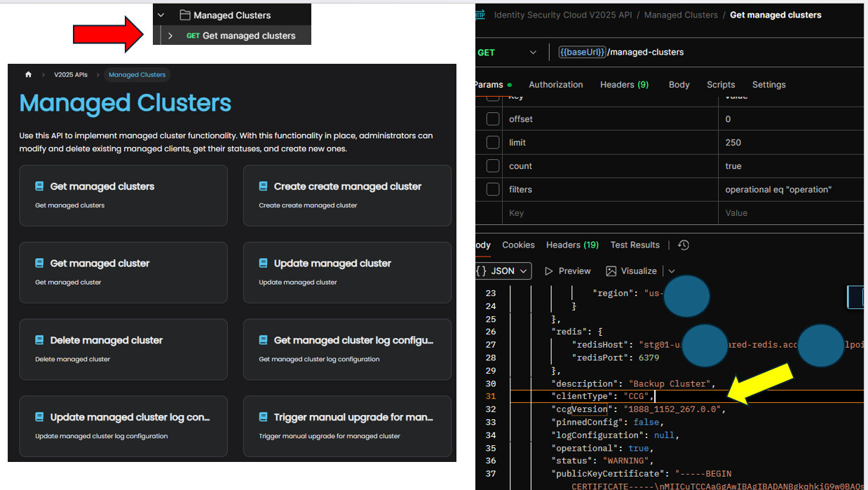Image resolution: width=868 pixels, height=490 pixels.
Task: Open the response Cookies tab
Action: click(519, 245)
